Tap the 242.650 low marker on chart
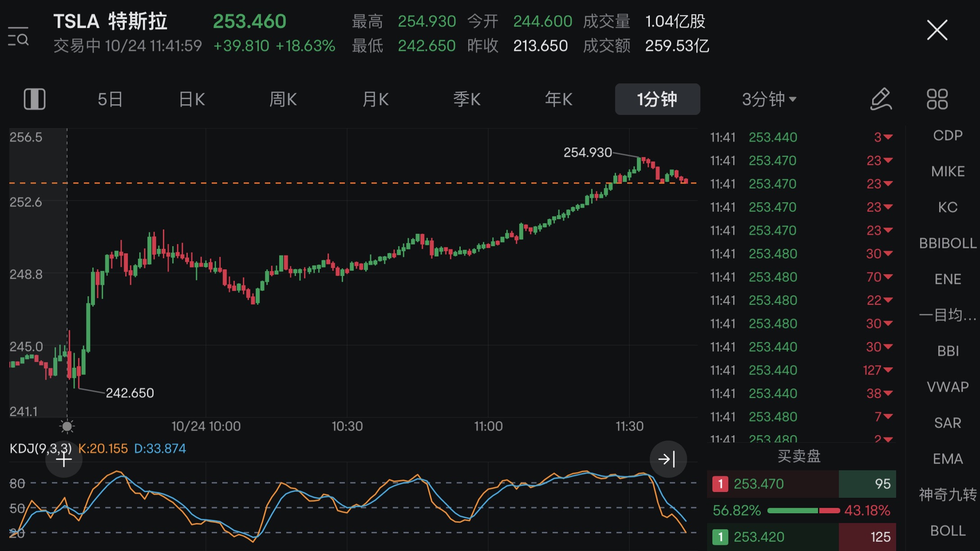980x551 pixels. pyautogui.click(x=130, y=393)
